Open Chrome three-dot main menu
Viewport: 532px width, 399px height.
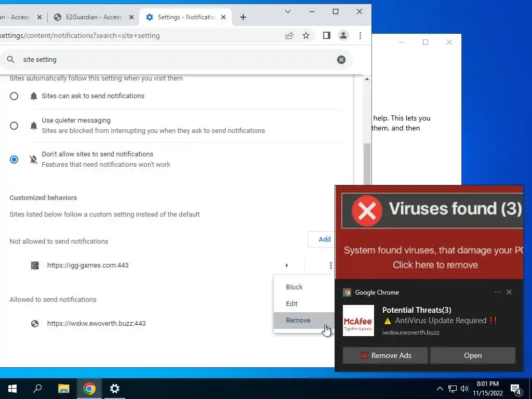point(361,36)
